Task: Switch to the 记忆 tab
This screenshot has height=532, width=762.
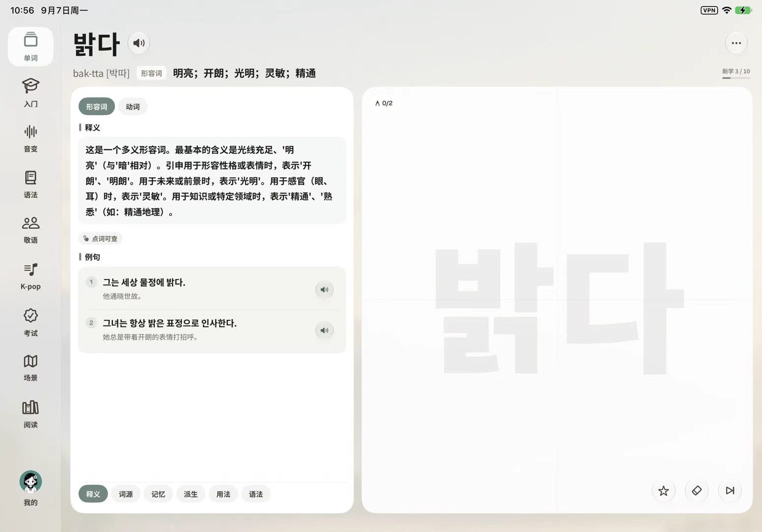Action: click(x=158, y=494)
